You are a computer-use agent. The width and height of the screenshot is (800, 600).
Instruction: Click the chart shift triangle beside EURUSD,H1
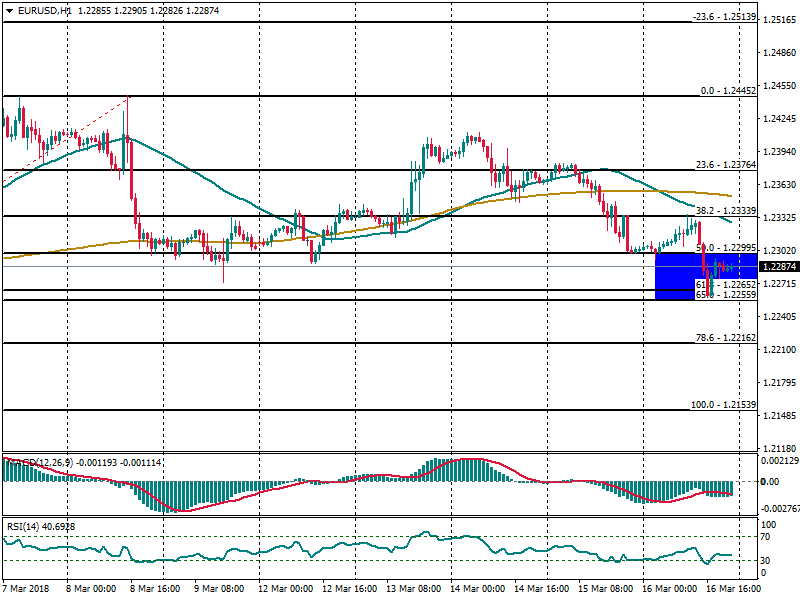click(9, 10)
